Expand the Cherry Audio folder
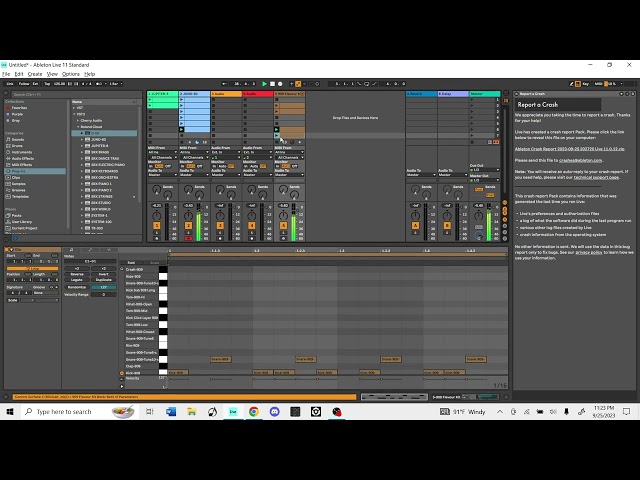The height and width of the screenshot is (480, 640). tap(78, 120)
